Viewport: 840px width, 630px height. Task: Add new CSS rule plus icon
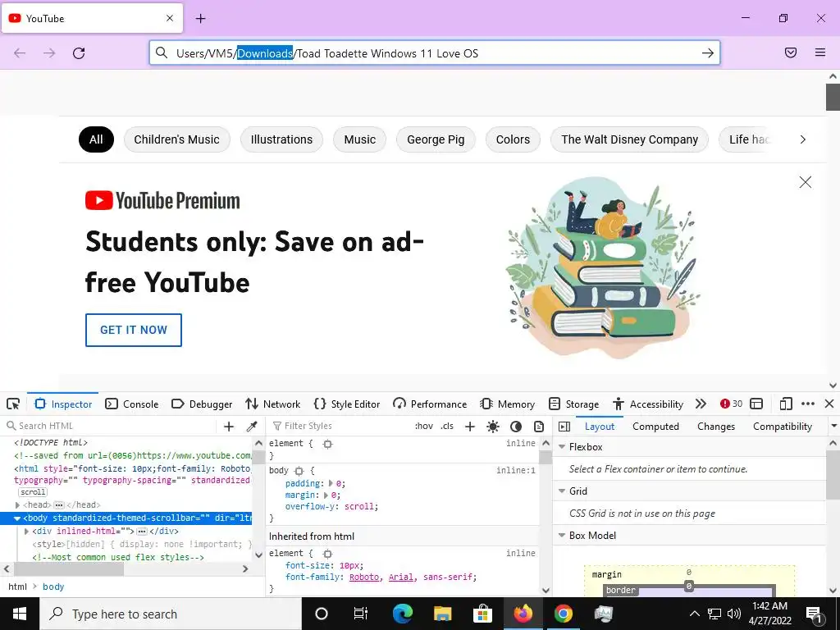470,427
